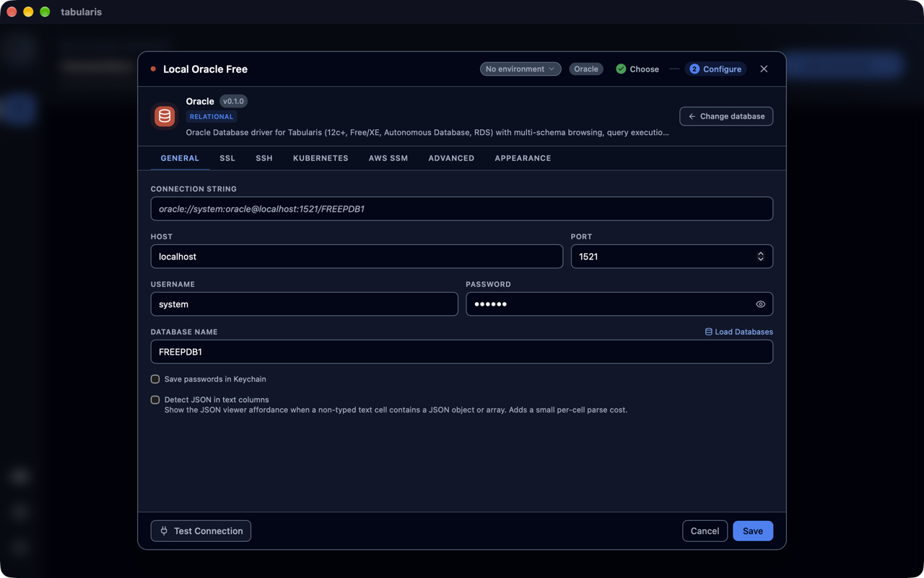Select the Configure step indicator
This screenshot has height=578, width=924.
pos(715,69)
